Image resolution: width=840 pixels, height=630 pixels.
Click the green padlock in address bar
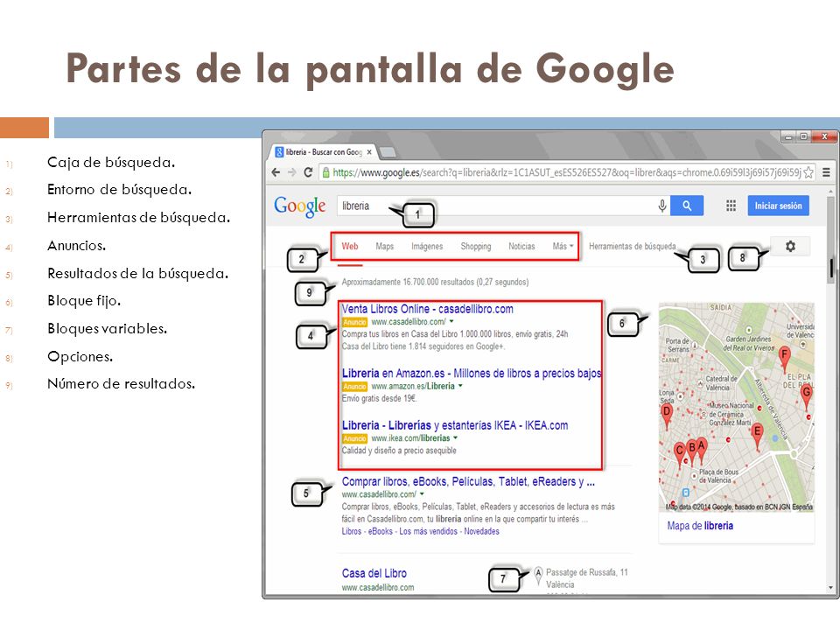[325, 172]
